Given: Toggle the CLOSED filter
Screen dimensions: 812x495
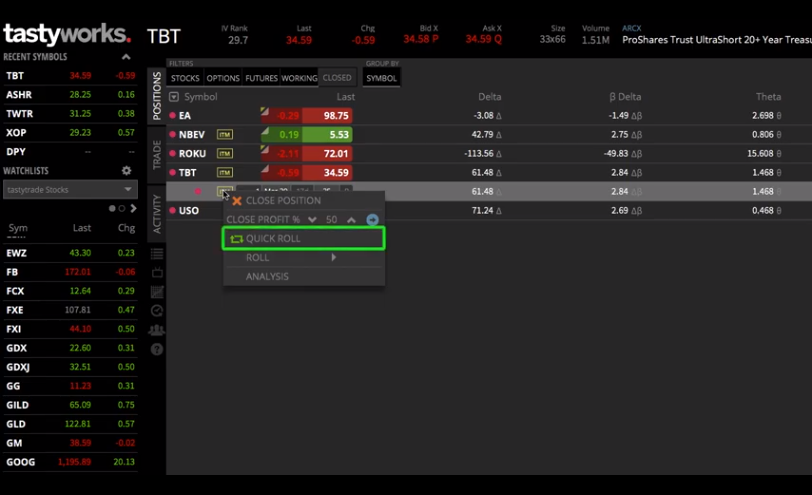Looking at the screenshot, I should click(337, 78).
